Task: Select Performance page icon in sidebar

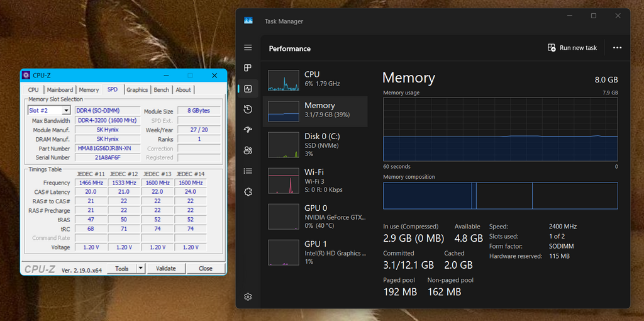Action: tap(248, 88)
